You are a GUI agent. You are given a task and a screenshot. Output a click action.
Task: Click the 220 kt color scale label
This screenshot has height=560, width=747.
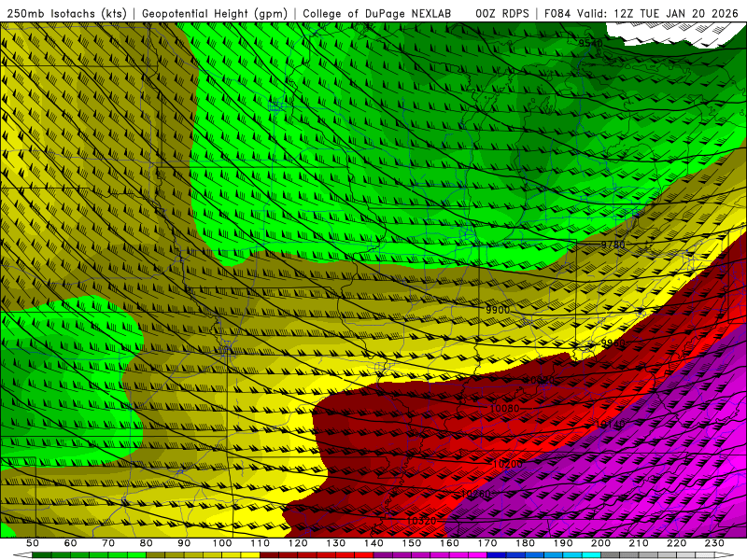pyautogui.click(x=677, y=543)
